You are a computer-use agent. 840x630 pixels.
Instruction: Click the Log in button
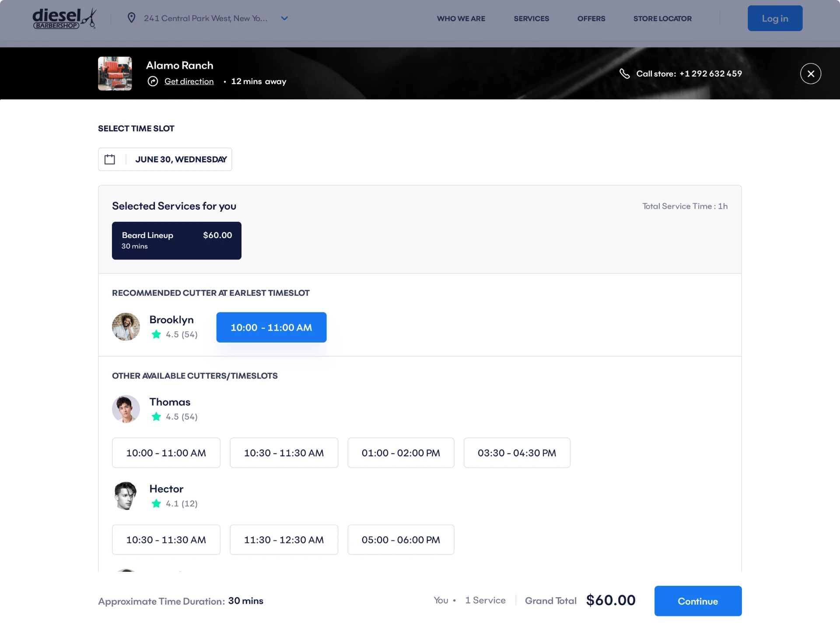(x=775, y=18)
